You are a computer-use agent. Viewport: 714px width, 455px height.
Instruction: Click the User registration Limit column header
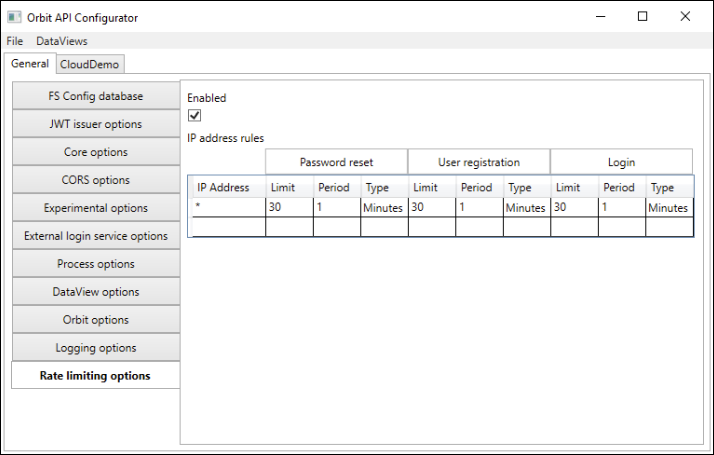(x=432, y=187)
